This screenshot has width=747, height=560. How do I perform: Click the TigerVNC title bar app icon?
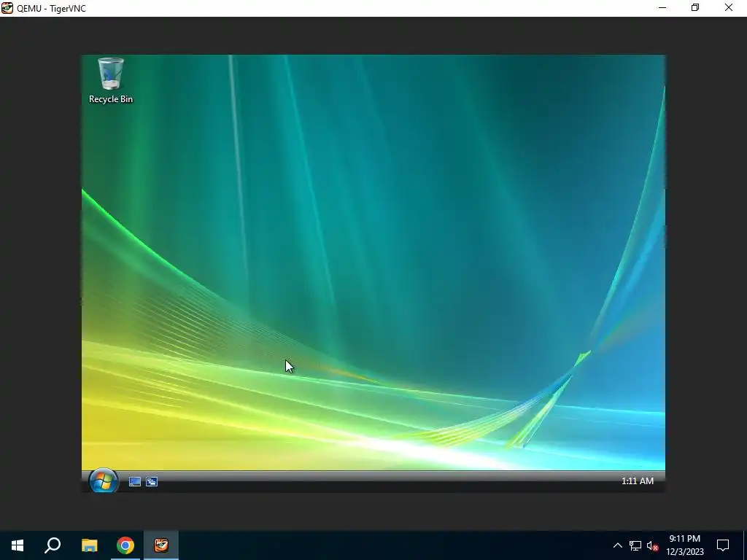point(7,8)
